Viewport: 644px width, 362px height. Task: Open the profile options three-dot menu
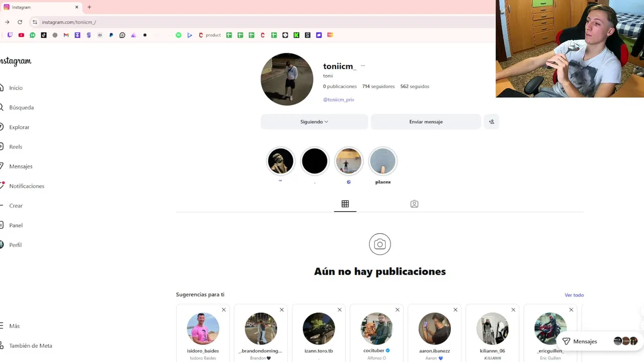point(363,66)
